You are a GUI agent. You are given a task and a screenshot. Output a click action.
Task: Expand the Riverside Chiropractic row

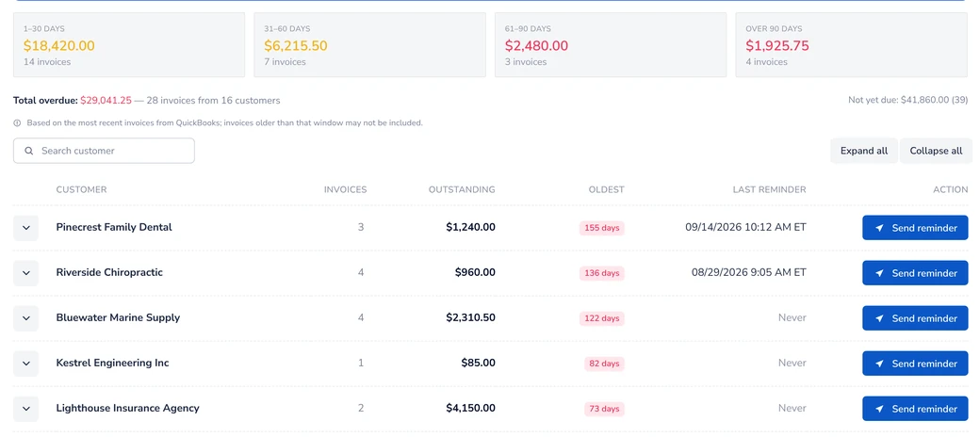(x=25, y=273)
